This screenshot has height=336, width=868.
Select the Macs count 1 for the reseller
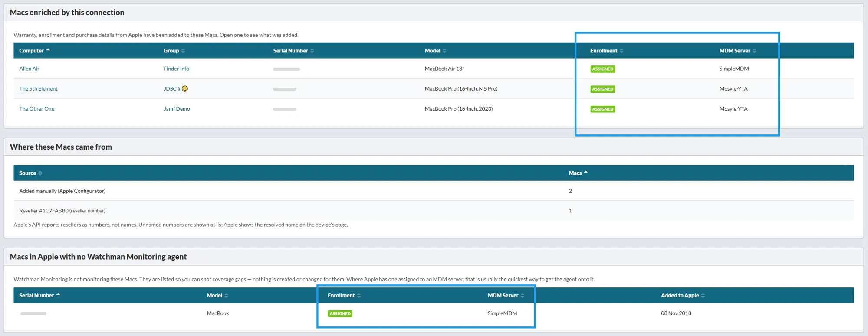pyautogui.click(x=570, y=211)
